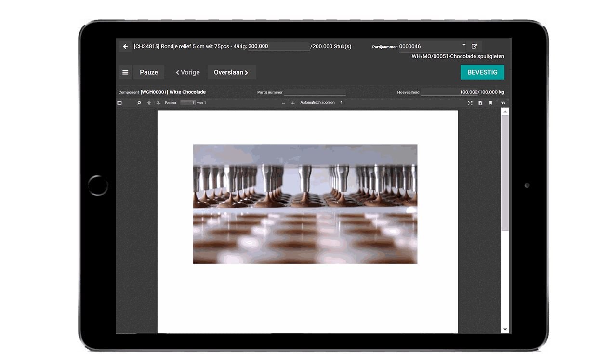Image resolution: width=607 pixels, height=364 pixels.
Task: Open the Automatisch zoomen dropdown
Action: 321,103
